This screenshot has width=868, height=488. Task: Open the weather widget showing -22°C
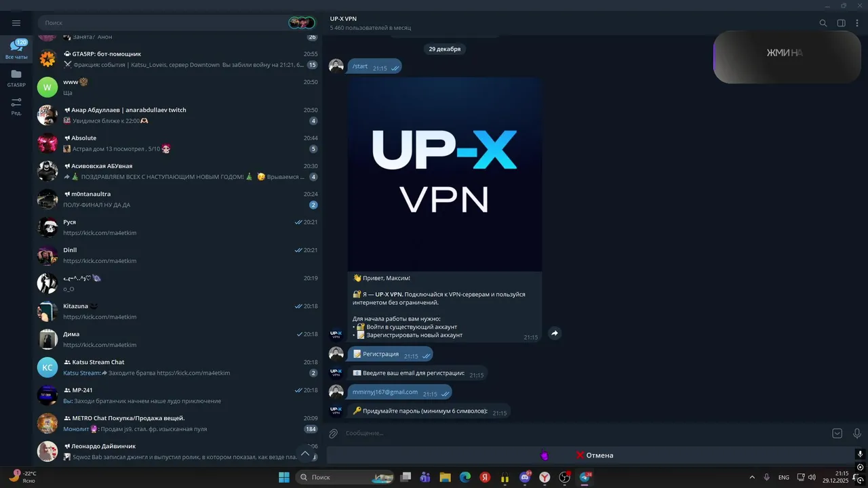(22, 477)
